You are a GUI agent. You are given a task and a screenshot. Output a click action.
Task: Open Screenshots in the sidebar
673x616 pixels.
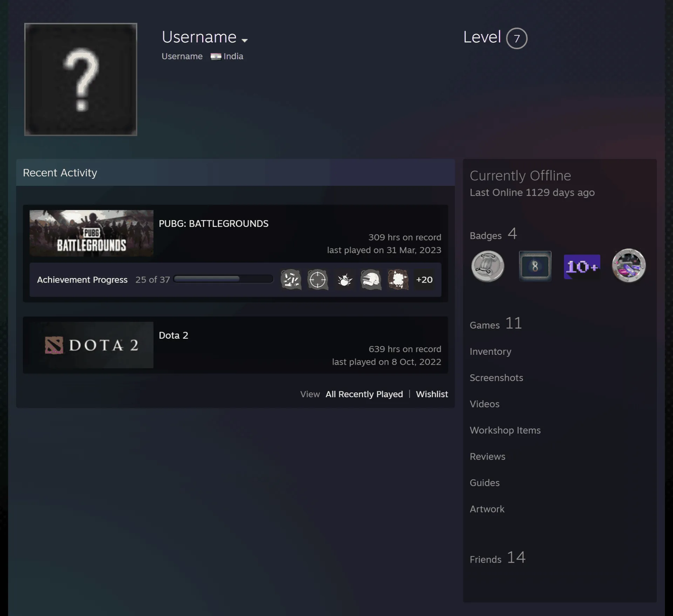tap(496, 378)
